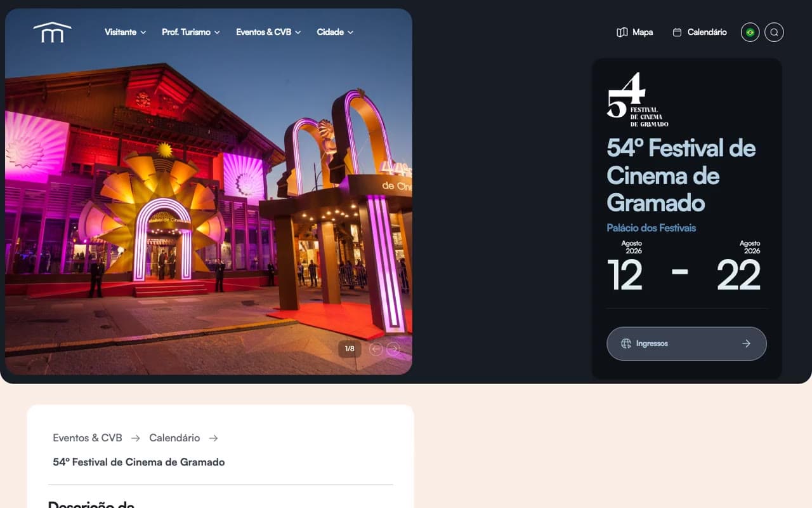Expand the Visitante menu
This screenshot has width=812, height=508.
(x=125, y=32)
